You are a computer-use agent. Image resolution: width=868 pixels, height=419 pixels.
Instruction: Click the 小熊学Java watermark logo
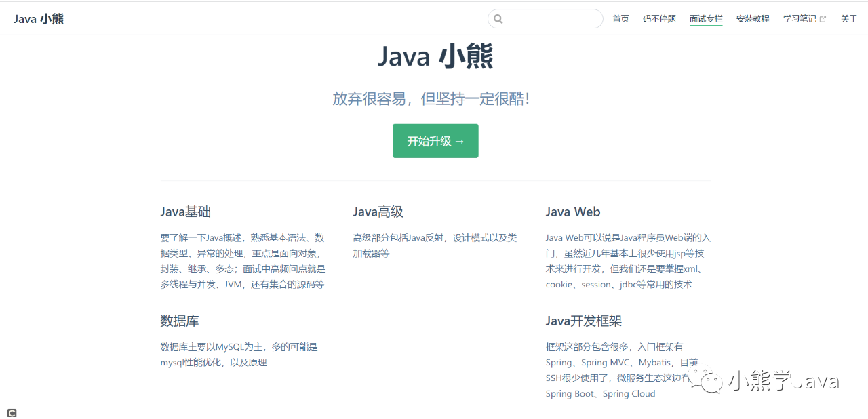[766, 382]
